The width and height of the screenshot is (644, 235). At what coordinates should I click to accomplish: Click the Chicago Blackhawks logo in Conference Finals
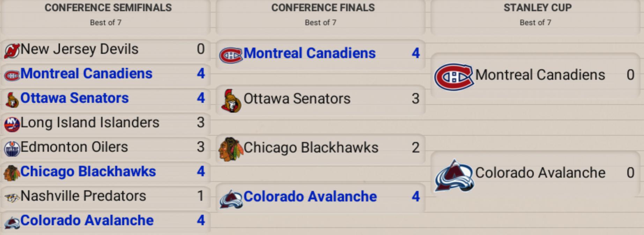[230, 149]
